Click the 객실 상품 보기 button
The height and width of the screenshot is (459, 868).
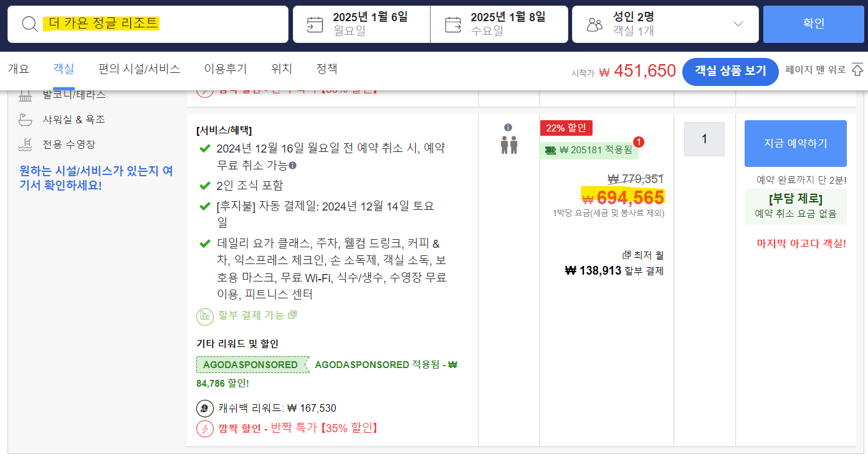pos(730,72)
